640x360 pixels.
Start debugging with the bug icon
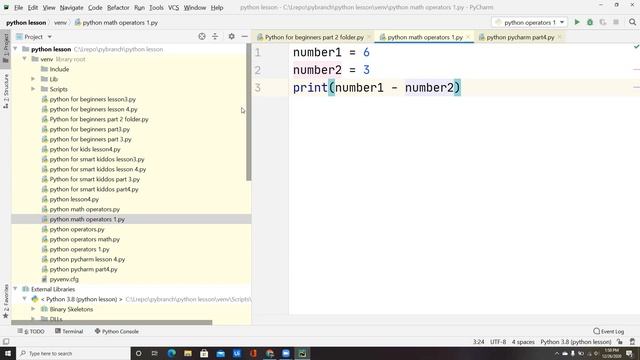590,22
